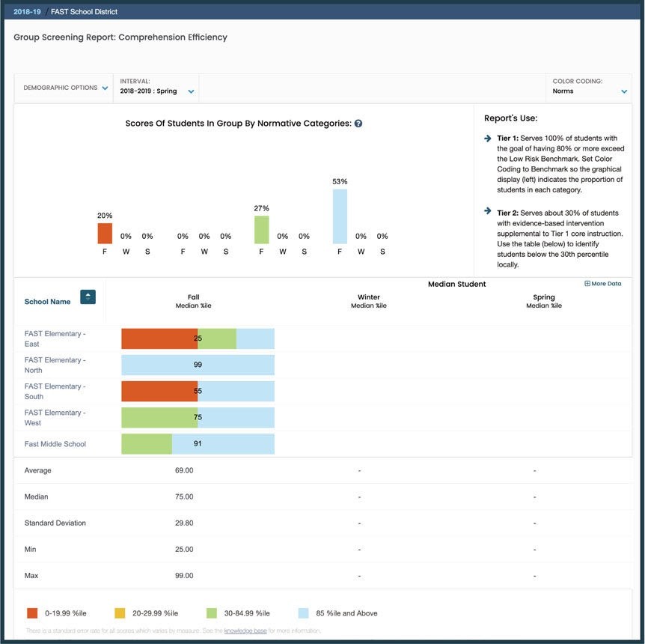The height and width of the screenshot is (644, 645).
Task: Click the Color Coding chevron icon
Action: click(x=624, y=90)
